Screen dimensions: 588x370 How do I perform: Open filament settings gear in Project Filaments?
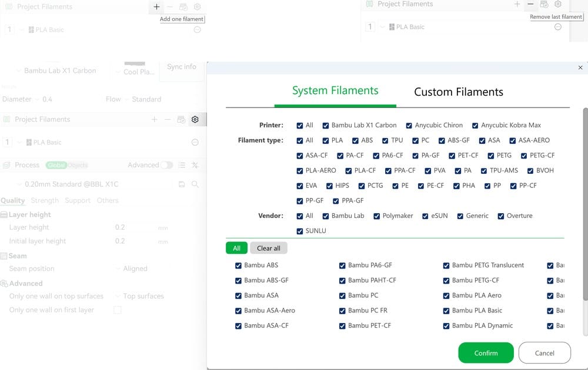pyautogui.click(x=195, y=119)
